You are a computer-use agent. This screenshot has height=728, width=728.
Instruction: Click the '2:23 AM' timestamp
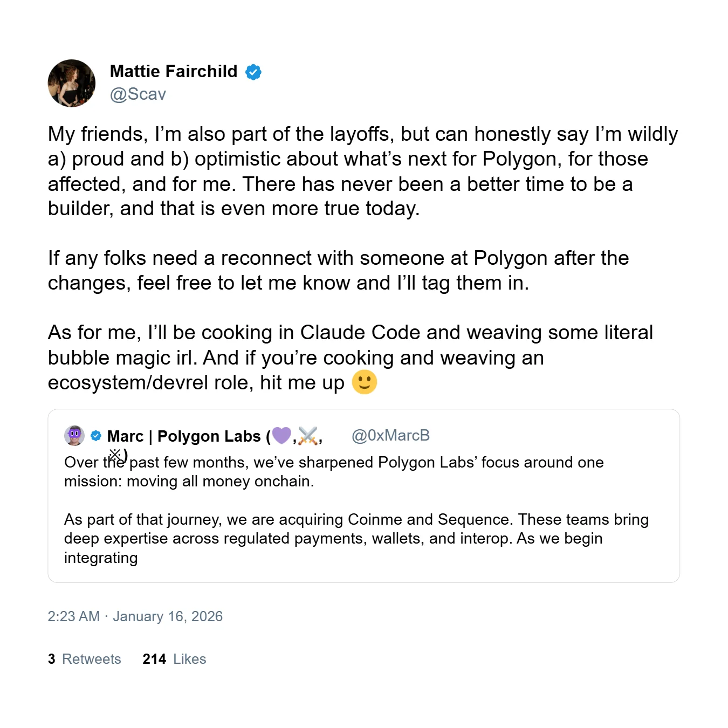click(x=74, y=616)
